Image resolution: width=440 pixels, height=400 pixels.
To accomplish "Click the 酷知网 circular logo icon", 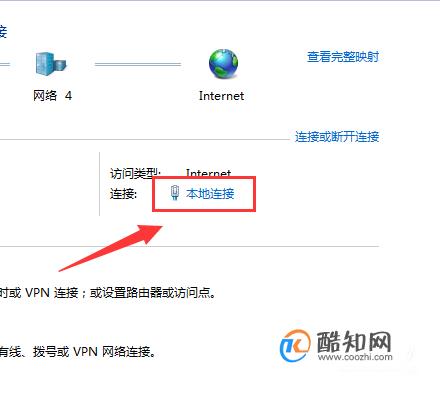I will [x=295, y=346].
